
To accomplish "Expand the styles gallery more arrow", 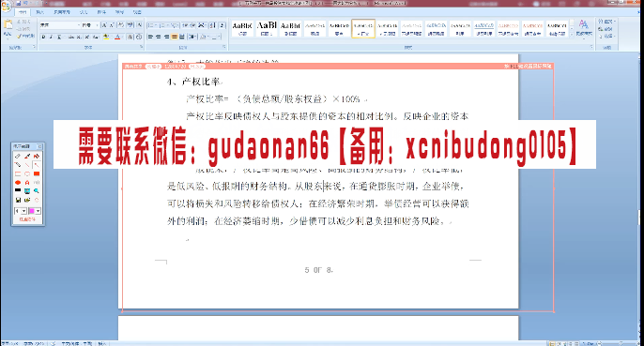I will pyautogui.click(x=572, y=36).
